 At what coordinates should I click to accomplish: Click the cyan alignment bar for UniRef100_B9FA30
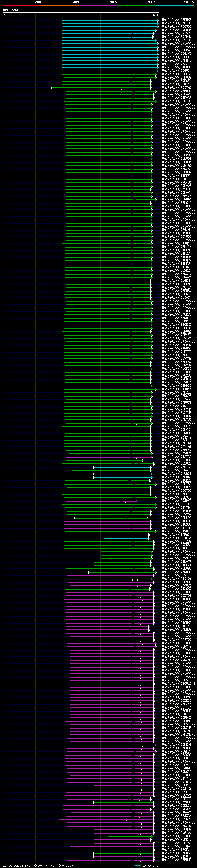[127, 535]
